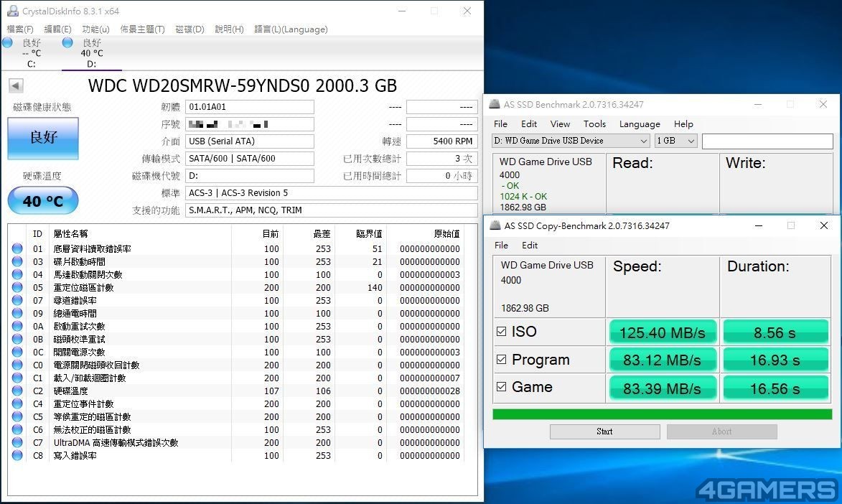Open the Edit menu in AS SSD Copy-Benchmark

[530, 245]
